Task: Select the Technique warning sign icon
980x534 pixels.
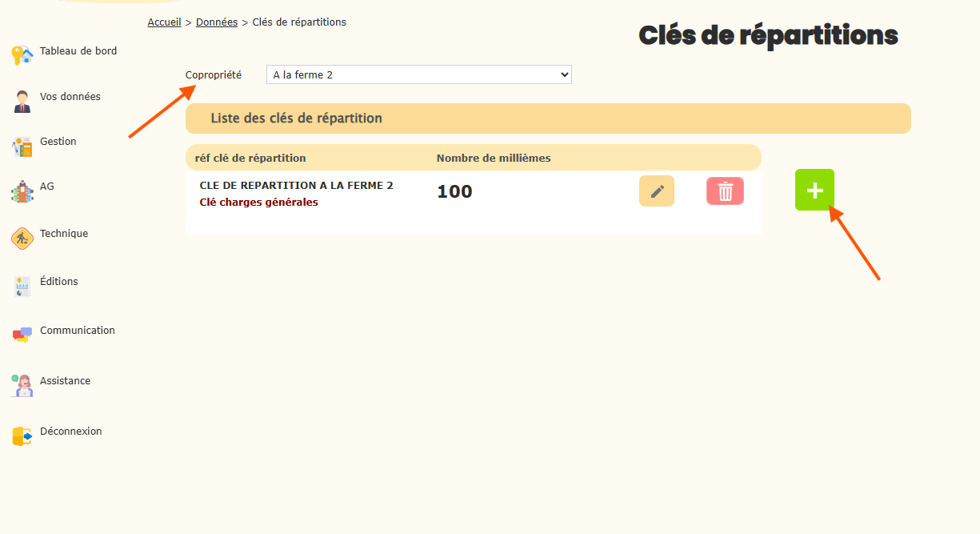Action: point(22,237)
